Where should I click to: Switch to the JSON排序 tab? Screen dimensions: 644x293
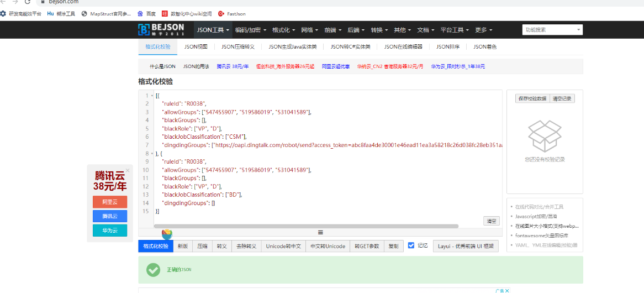coord(448,47)
